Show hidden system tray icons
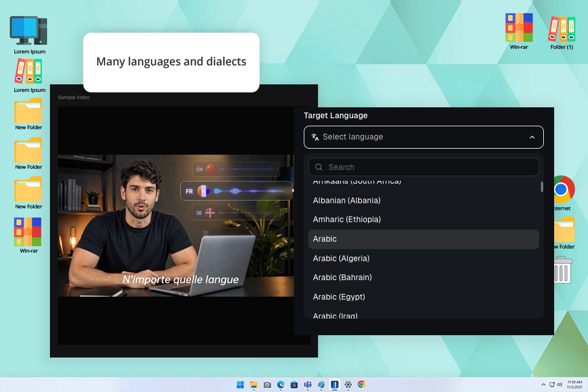 [543, 385]
